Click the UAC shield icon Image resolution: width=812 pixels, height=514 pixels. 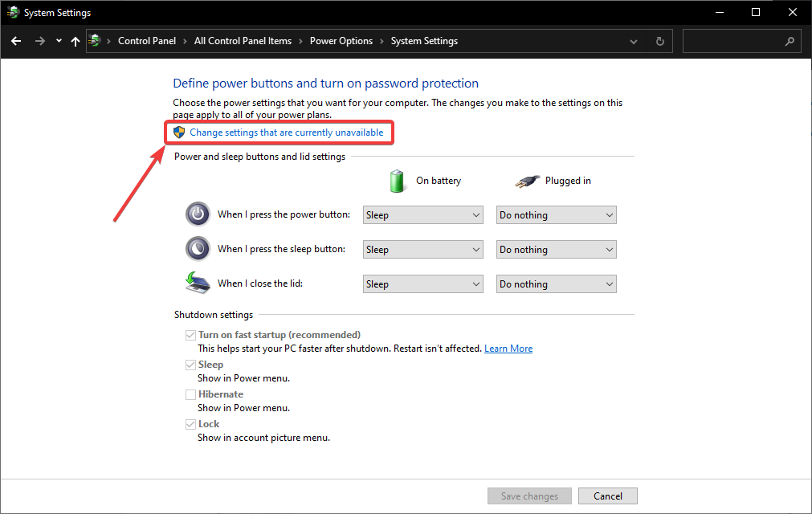point(180,133)
